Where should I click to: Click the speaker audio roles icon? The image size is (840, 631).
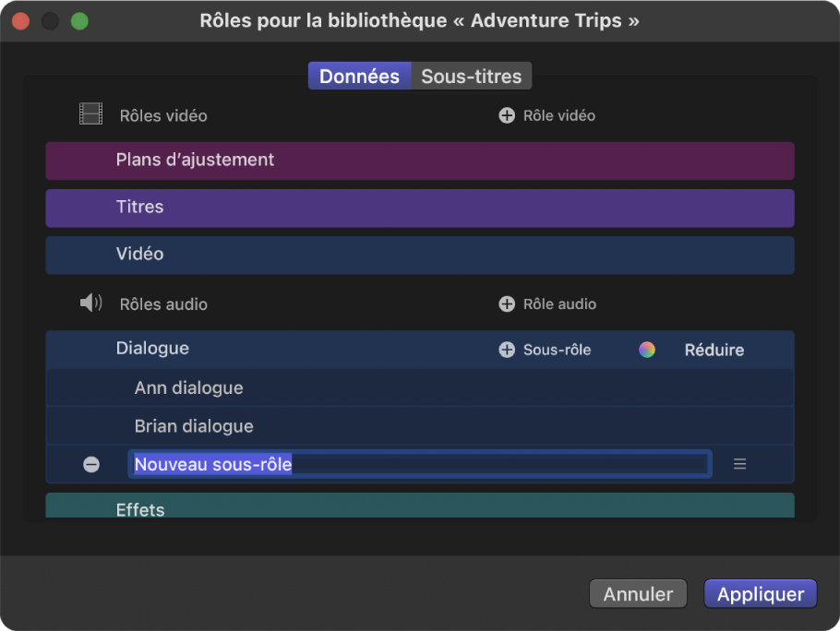(90, 304)
